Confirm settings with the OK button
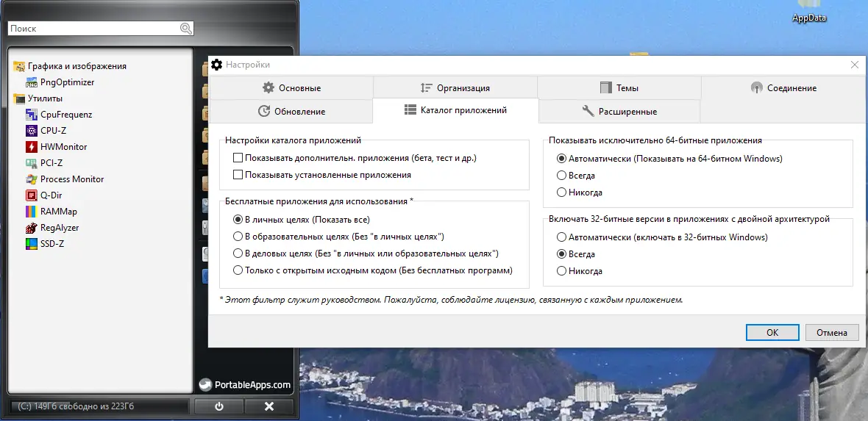The height and width of the screenshot is (421, 868). tap(772, 333)
